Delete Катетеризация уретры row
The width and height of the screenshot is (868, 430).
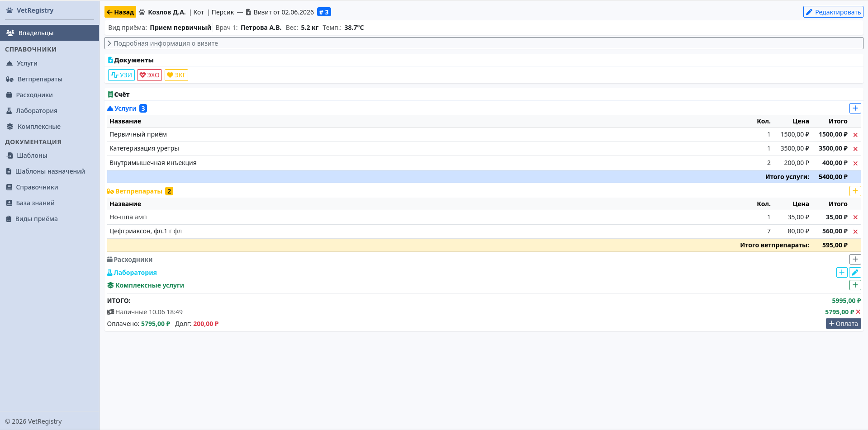[855, 149]
